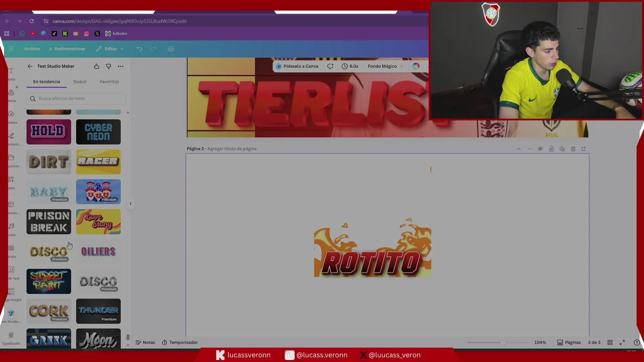644x362 pixels.
Task: Hide page 3 with eye icon
Action: (540, 149)
